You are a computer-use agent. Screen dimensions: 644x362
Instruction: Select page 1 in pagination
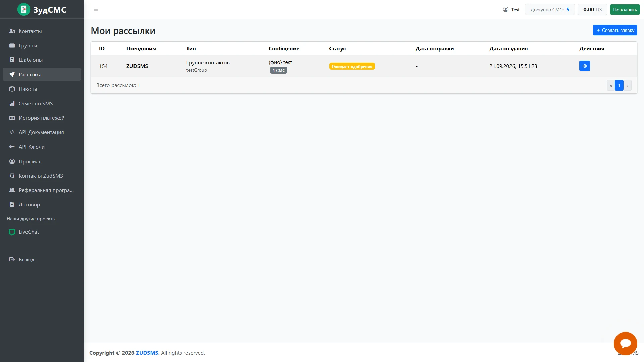click(x=619, y=85)
